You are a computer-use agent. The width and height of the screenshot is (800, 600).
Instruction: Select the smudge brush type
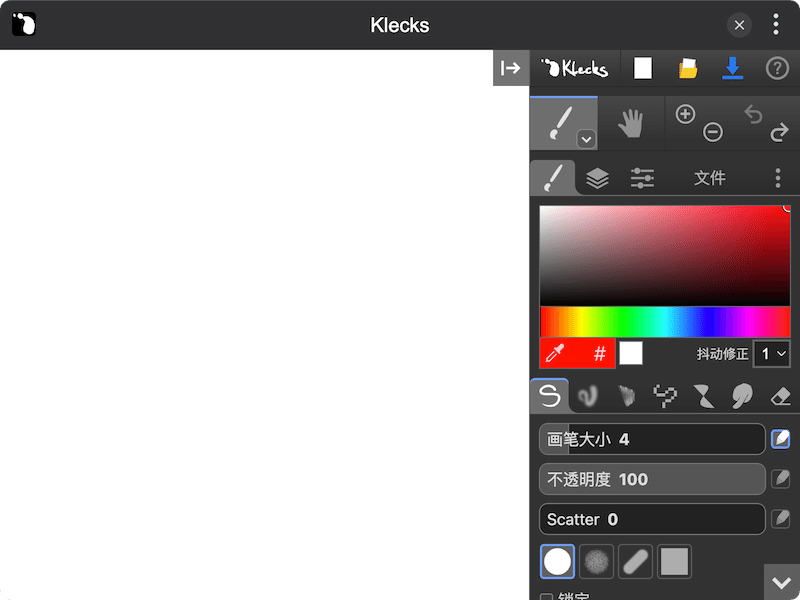[742, 396]
